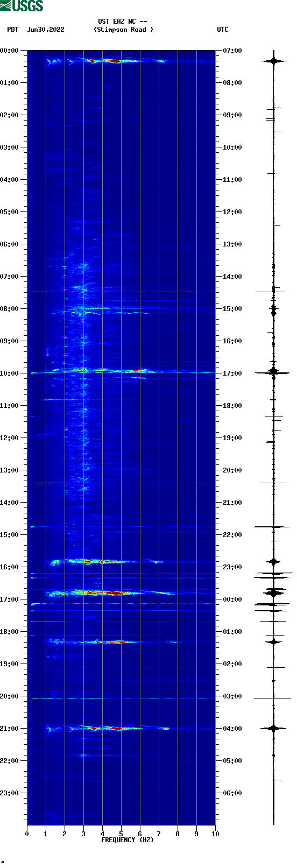Click the 13:00 PDT time label
Image resolution: width=297 pixels, height=868 pixels.
coord(9,470)
